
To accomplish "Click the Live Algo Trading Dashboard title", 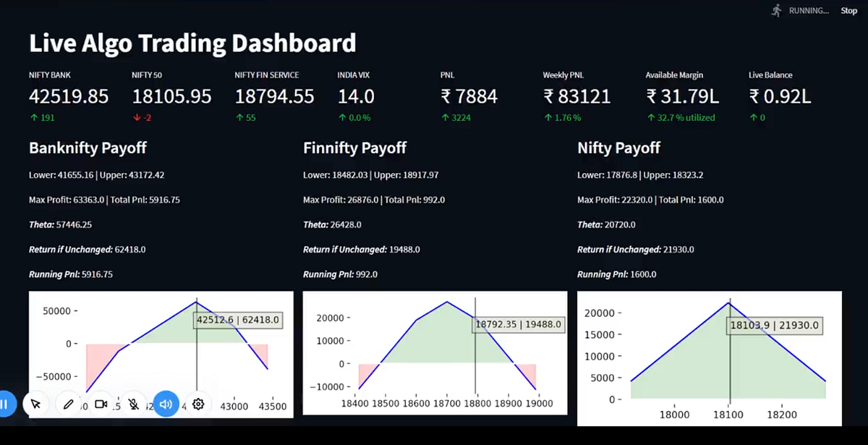I will pos(192,43).
